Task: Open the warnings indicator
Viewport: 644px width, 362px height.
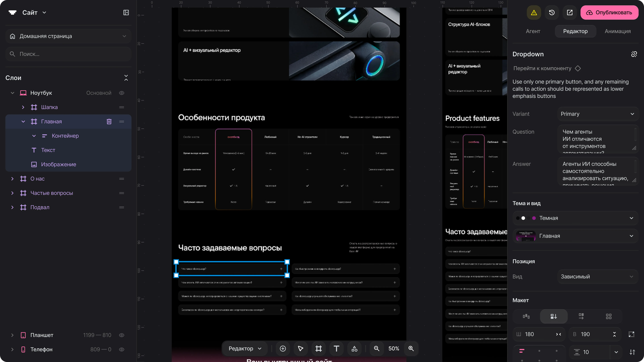Action: pyautogui.click(x=534, y=13)
